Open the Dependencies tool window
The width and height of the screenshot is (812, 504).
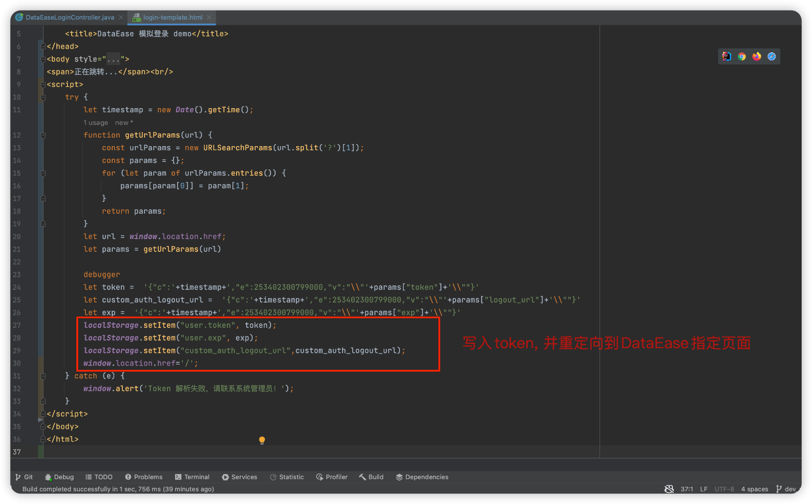point(422,477)
